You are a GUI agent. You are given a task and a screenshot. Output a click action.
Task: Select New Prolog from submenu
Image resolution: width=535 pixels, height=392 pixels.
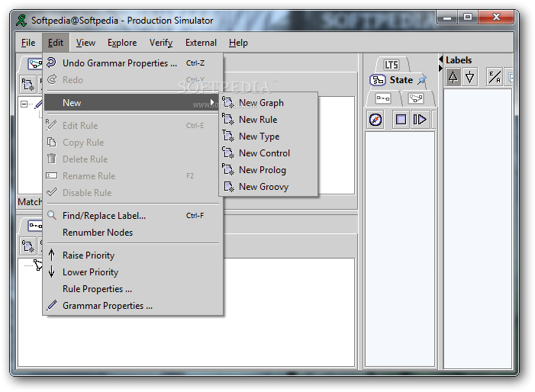click(268, 170)
